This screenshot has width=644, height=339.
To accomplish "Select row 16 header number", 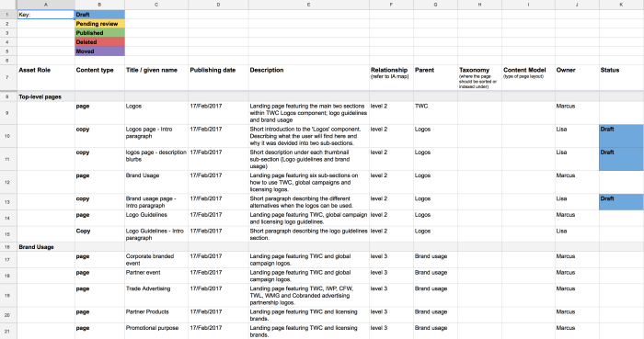I will click(x=8, y=247).
